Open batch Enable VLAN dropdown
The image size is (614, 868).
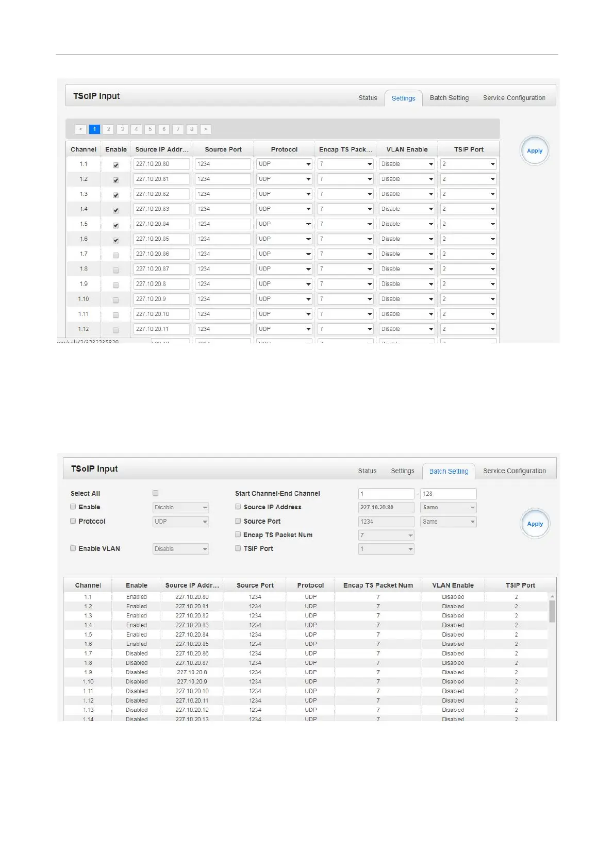[x=180, y=549]
